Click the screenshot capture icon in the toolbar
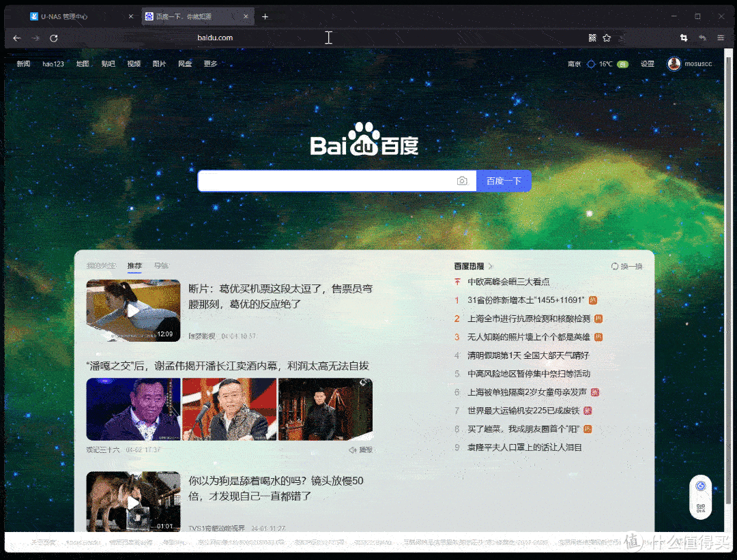737x560 pixels. 683,38
